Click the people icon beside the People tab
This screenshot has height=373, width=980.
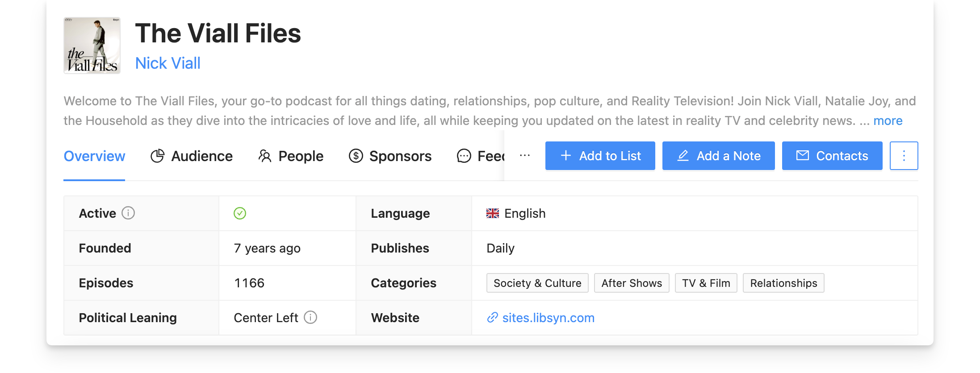pos(265,156)
